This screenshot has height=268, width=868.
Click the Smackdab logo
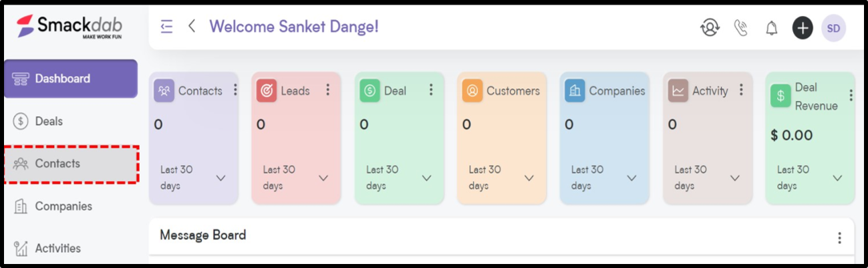point(69,27)
